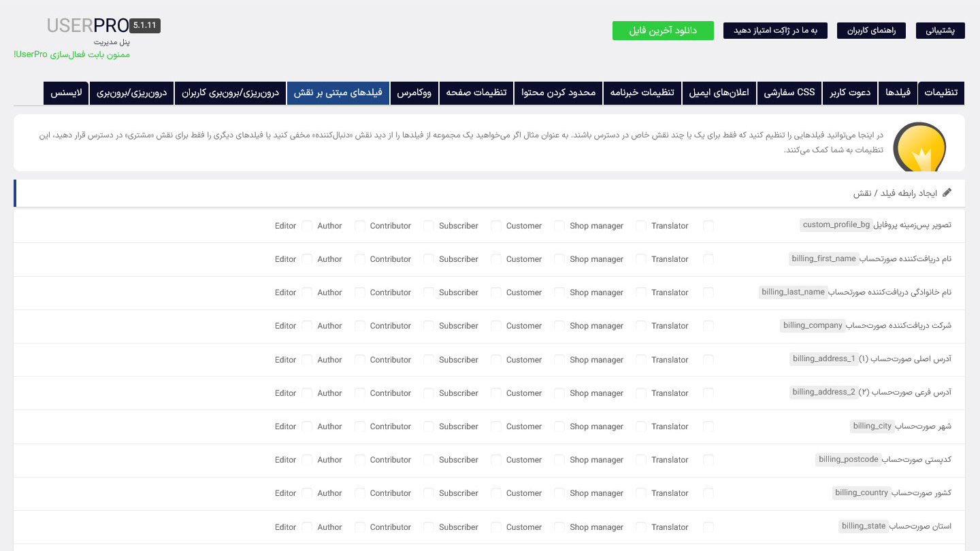Image resolution: width=980 pixels, height=551 pixels.
Task: Tick Translator checkbox for custom_profile_bg row
Action: [708, 225]
